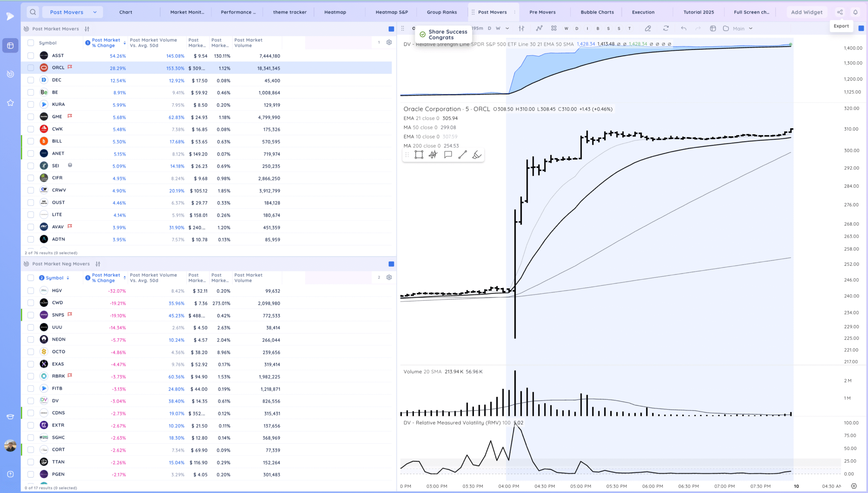This screenshot has width=868, height=493.
Task: Open column settings gear for Post Market Movers table
Action: click(389, 42)
